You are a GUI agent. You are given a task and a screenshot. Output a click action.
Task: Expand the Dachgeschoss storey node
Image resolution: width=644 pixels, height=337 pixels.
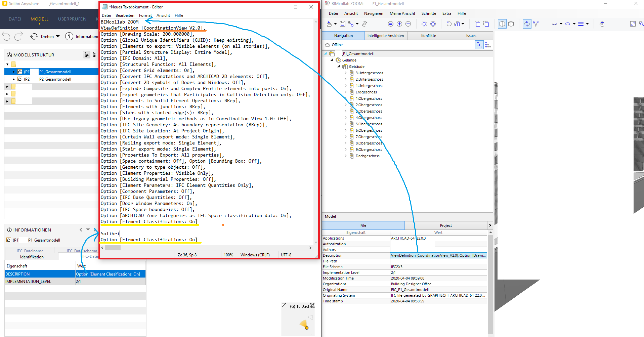[x=345, y=156]
